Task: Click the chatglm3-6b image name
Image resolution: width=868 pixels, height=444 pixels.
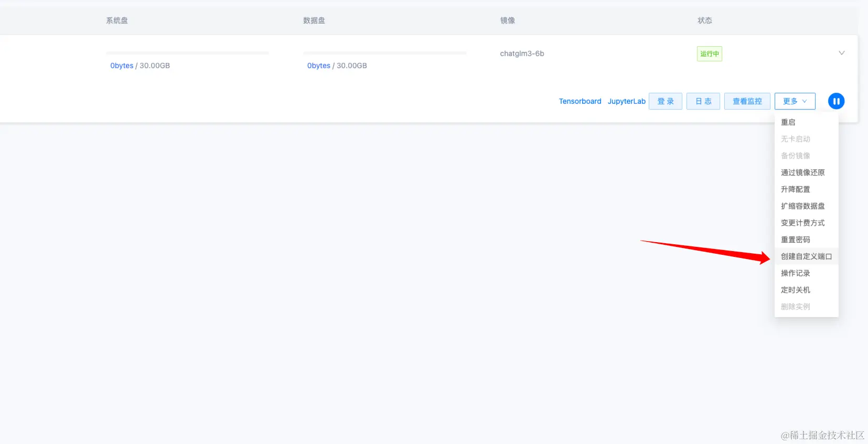Action: pyautogui.click(x=522, y=53)
